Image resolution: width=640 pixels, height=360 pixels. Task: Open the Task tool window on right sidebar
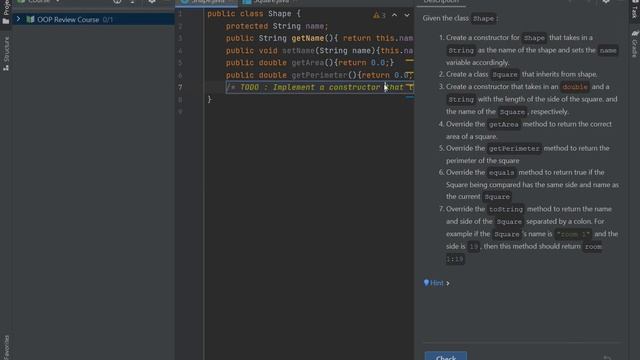click(634, 10)
